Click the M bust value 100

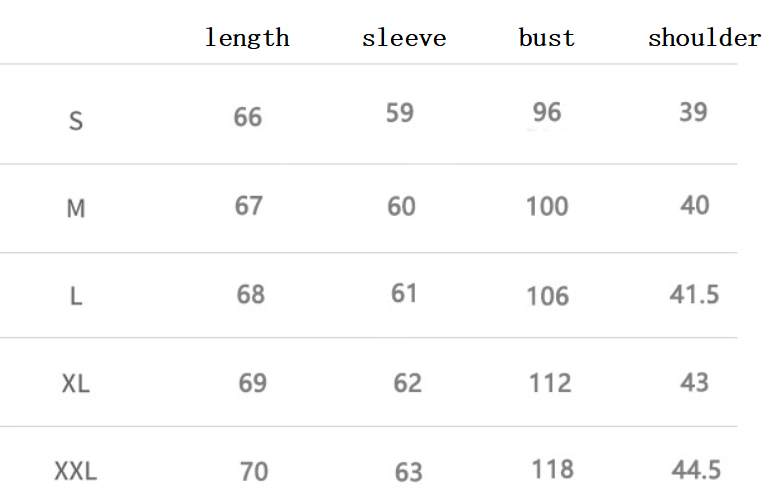click(x=547, y=207)
